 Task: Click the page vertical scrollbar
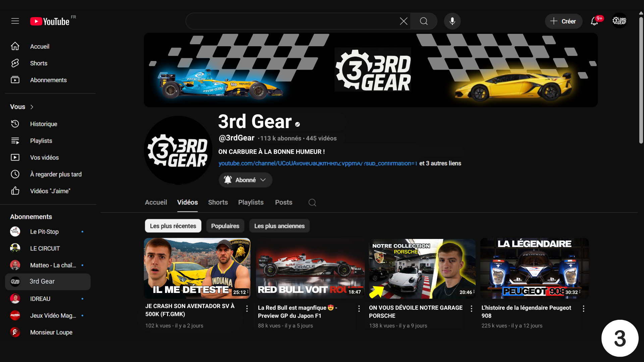[641, 80]
